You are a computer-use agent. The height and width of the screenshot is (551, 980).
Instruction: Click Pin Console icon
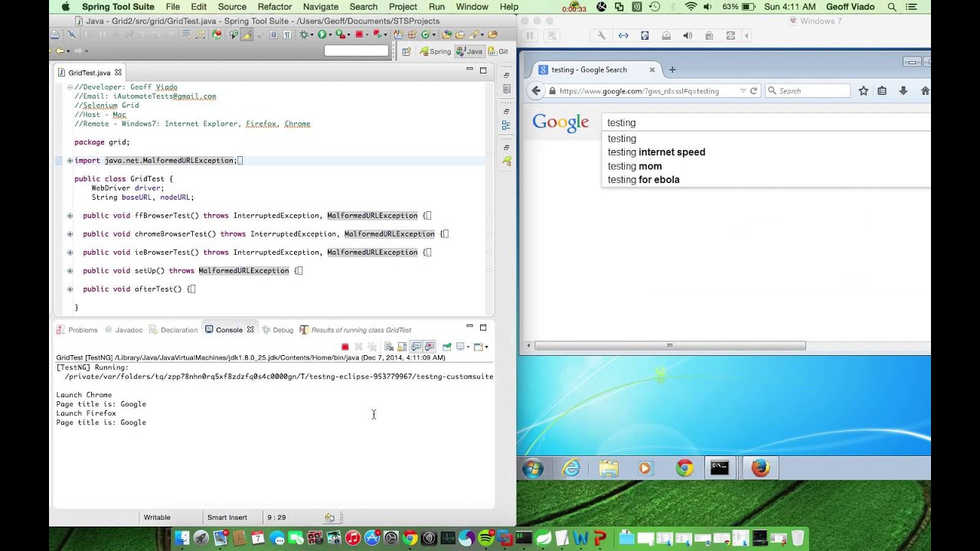coord(446,347)
